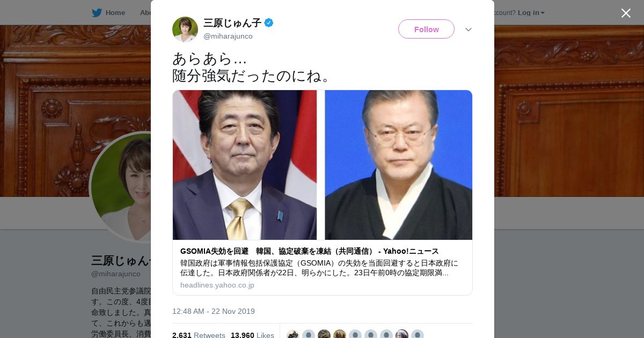Follow @miharajunco
The width and height of the screenshot is (644, 338).
(426, 29)
